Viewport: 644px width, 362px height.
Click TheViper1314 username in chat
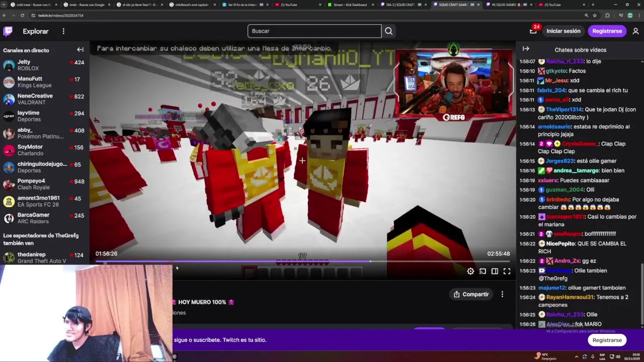click(564, 110)
